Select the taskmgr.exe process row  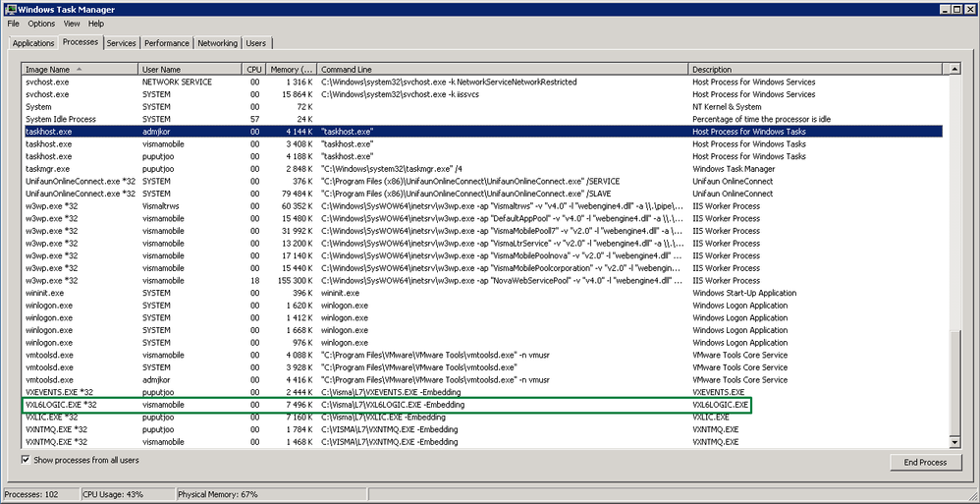pyautogui.click(x=482, y=169)
